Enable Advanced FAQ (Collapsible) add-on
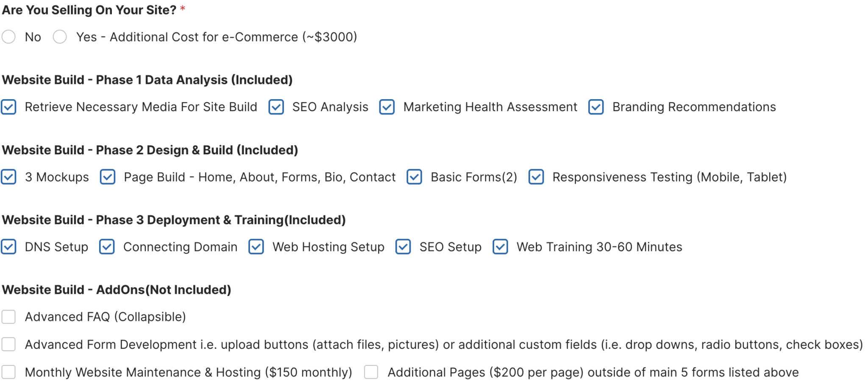The height and width of the screenshot is (382, 868). tap(8, 317)
